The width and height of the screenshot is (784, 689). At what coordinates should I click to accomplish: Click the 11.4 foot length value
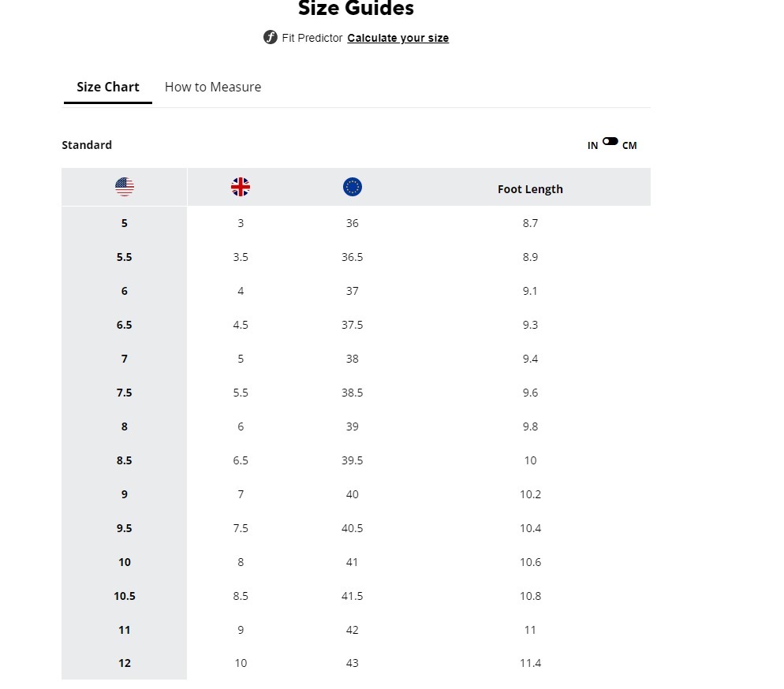tap(530, 663)
